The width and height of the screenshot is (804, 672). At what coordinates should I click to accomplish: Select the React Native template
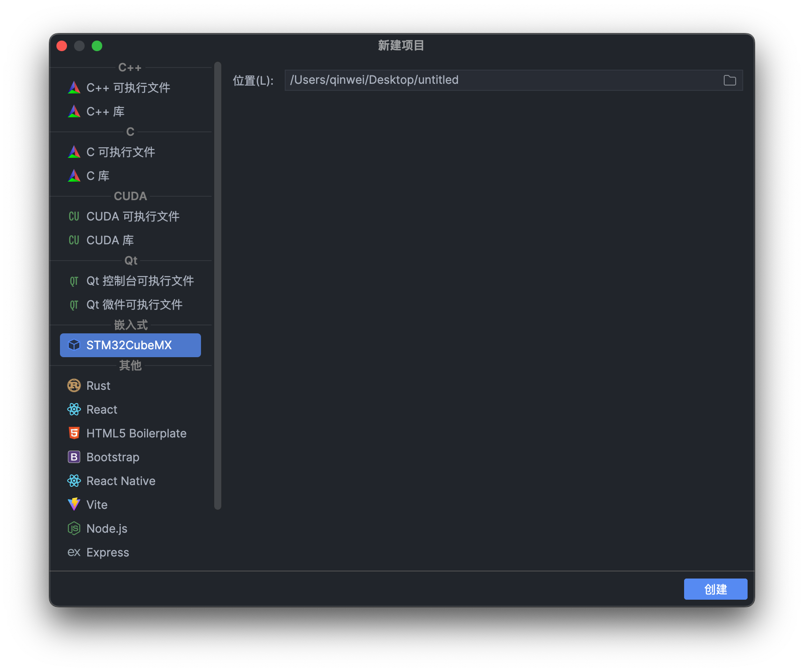tap(121, 481)
